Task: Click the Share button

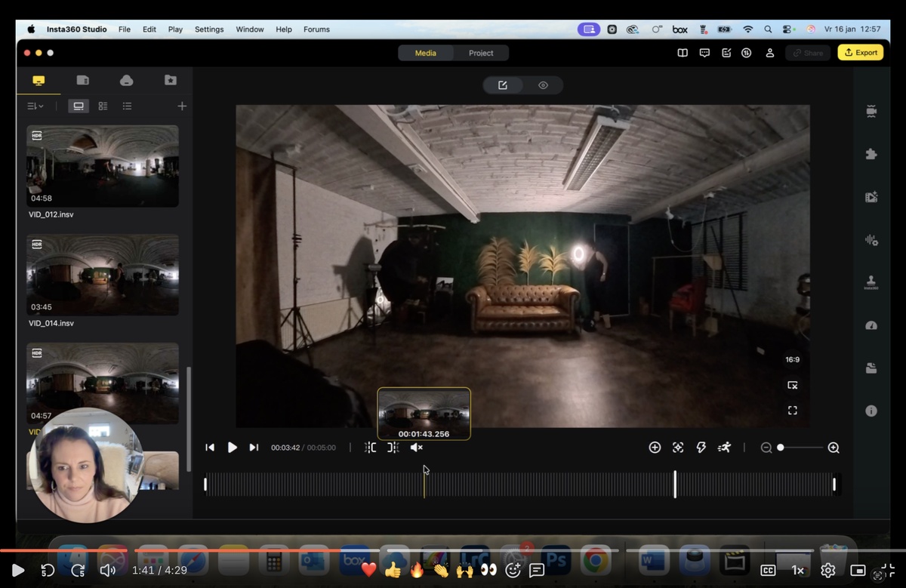Action: (x=808, y=53)
